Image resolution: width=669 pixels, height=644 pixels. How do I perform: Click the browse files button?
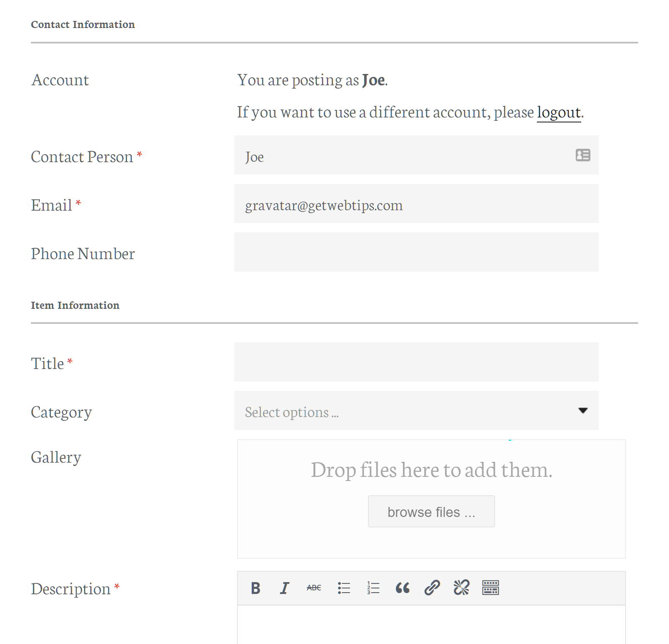pyautogui.click(x=431, y=512)
